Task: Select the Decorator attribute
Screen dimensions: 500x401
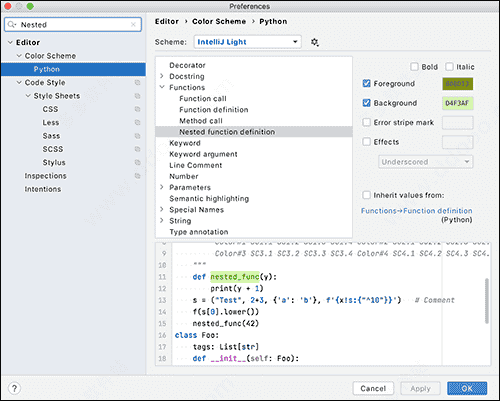Action: tap(187, 65)
